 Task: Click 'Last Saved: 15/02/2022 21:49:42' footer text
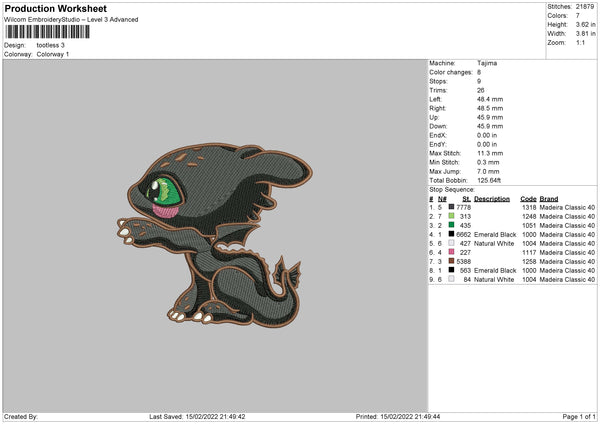197,416
